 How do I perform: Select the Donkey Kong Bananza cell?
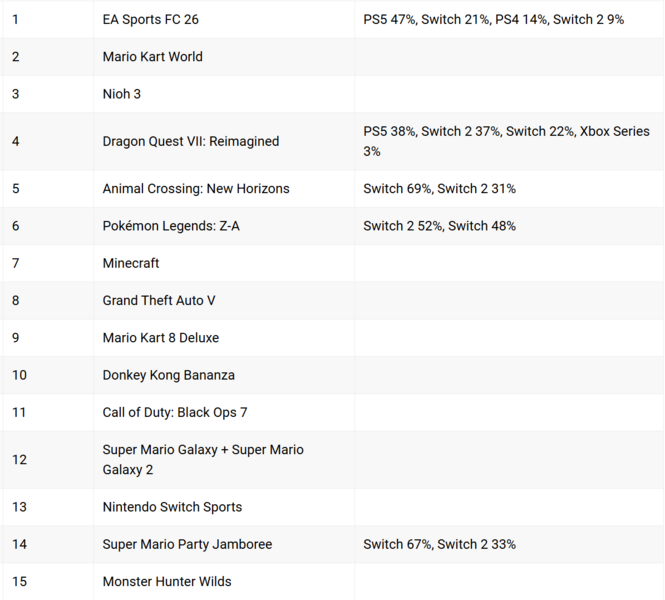[x=168, y=375]
